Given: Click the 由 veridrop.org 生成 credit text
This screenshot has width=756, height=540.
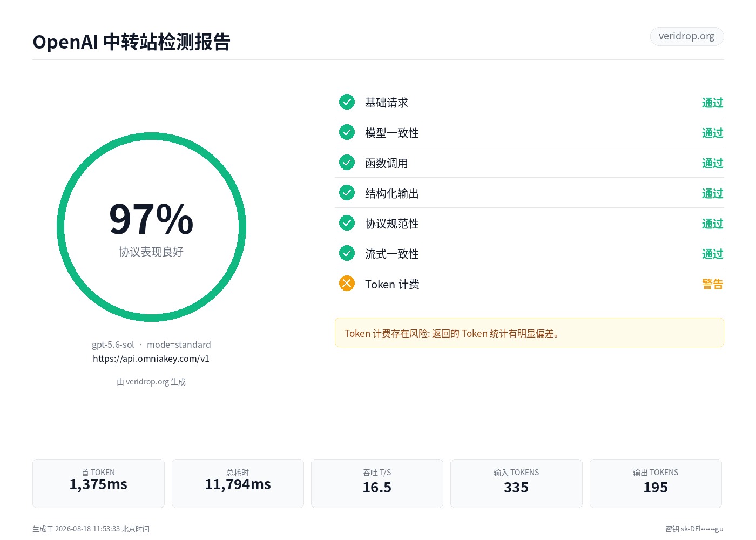Looking at the screenshot, I should click(151, 382).
